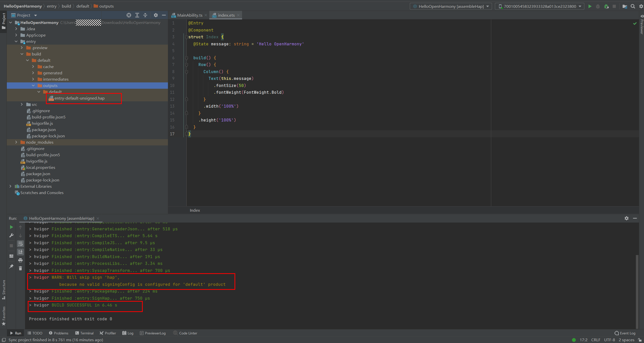Click the UTF-8 encoding setting
644x343 pixels.
(x=609, y=340)
